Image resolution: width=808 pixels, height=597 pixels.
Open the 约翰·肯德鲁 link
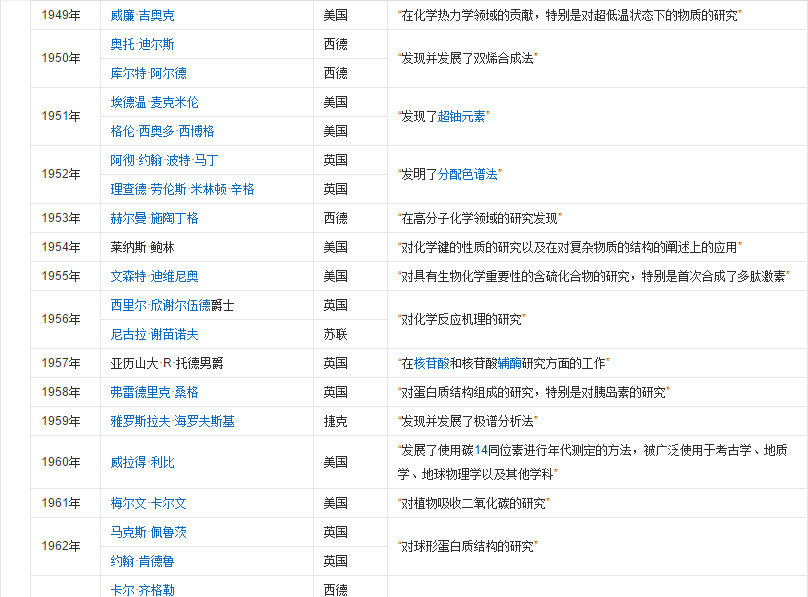coord(142,561)
